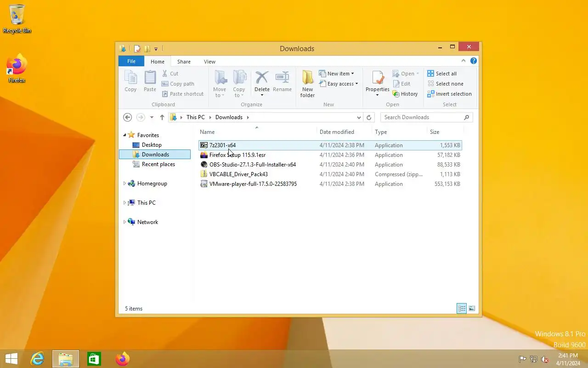588x368 pixels.
Task: Open the Delete dropdown arrow
Action: [x=262, y=95]
